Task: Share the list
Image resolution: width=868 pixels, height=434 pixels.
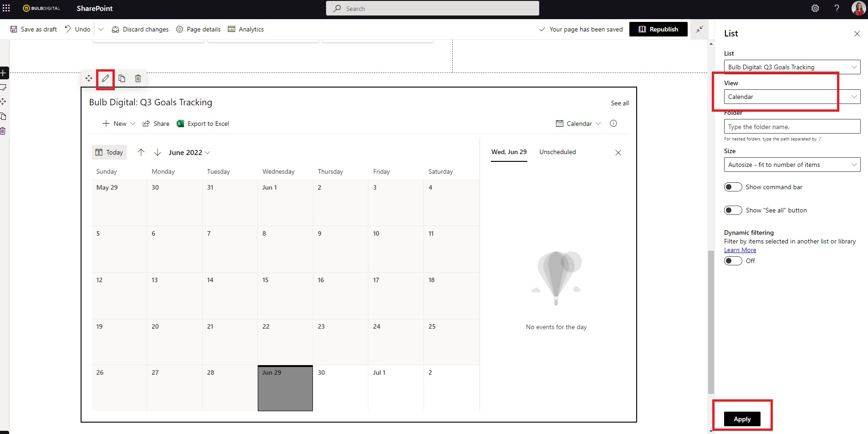Action: (156, 124)
